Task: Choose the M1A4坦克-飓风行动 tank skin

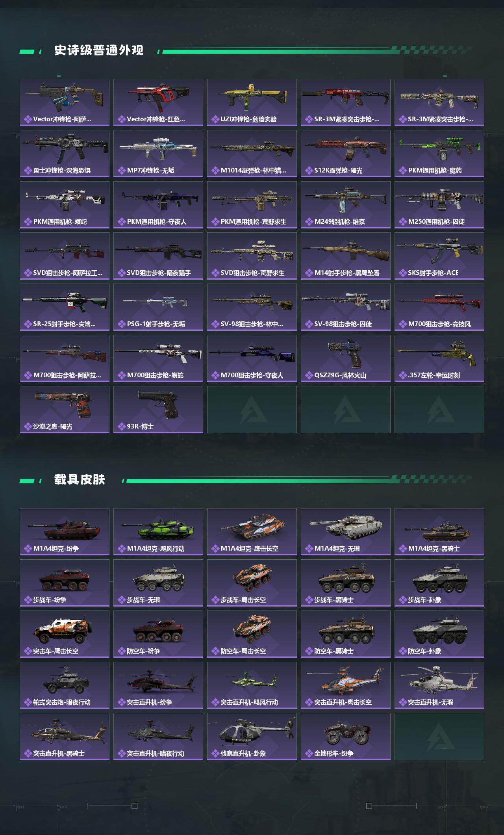Action: [x=158, y=532]
